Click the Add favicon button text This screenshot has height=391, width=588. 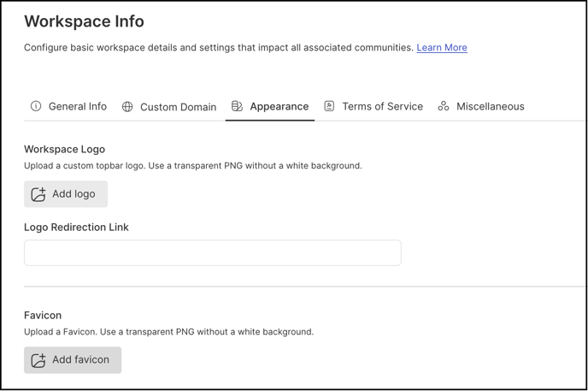tap(80, 359)
